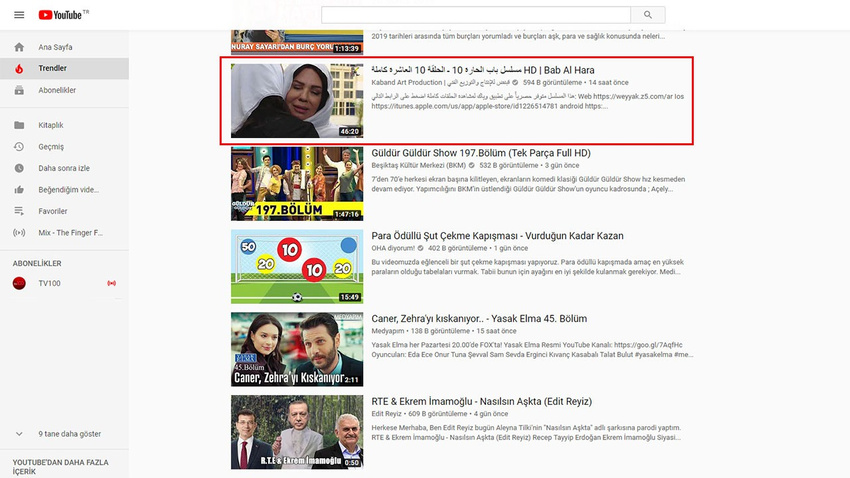Click the chevron beside 9 tane daha göster
Image resolution: width=850 pixels, height=478 pixels.
19,434
